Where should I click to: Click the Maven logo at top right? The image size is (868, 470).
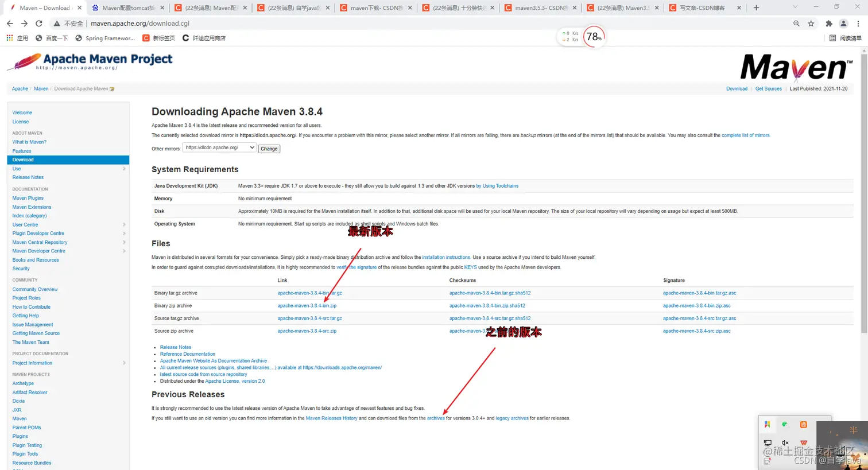coord(796,68)
